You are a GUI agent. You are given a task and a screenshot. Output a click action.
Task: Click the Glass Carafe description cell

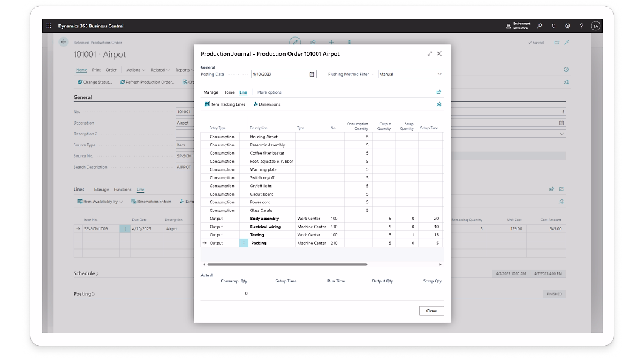272,210
